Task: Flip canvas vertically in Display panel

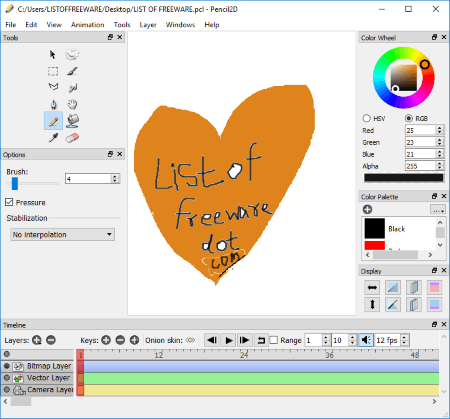Action: pyautogui.click(x=372, y=304)
